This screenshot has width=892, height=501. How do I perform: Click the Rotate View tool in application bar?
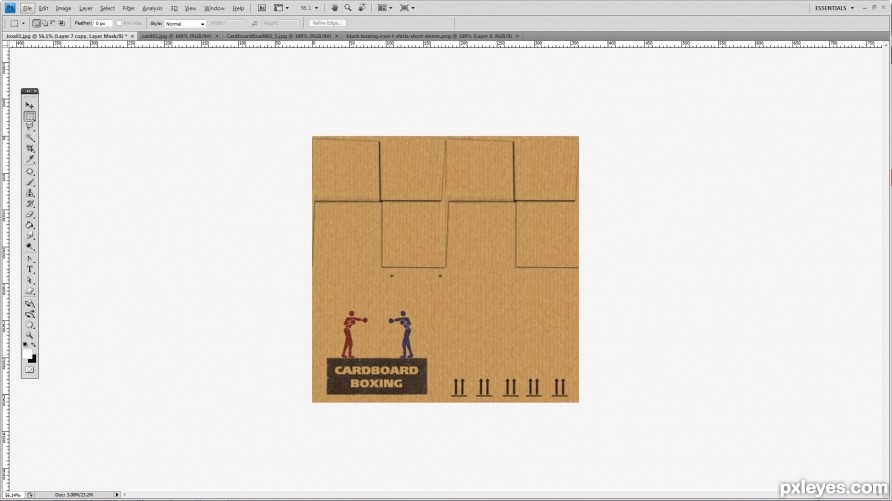click(x=361, y=8)
